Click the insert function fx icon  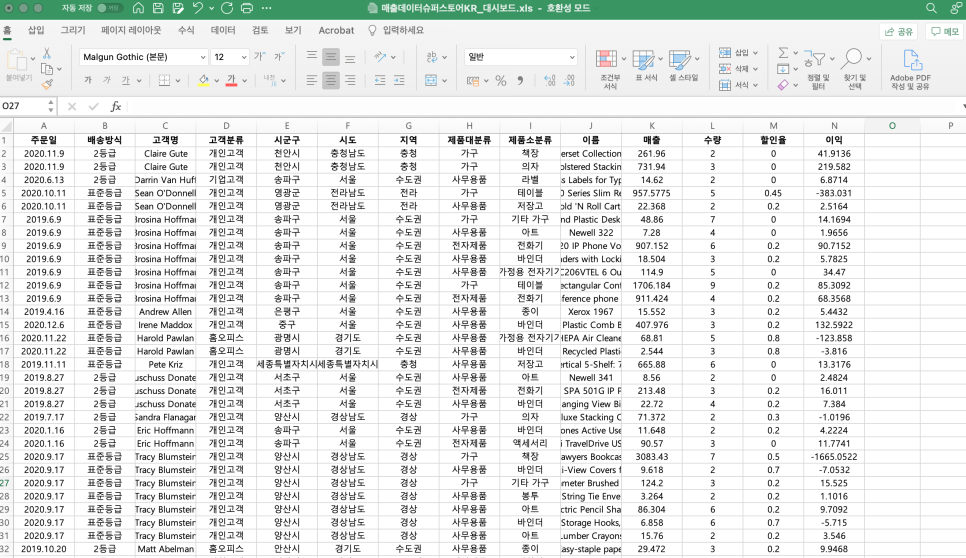[x=115, y=107]
